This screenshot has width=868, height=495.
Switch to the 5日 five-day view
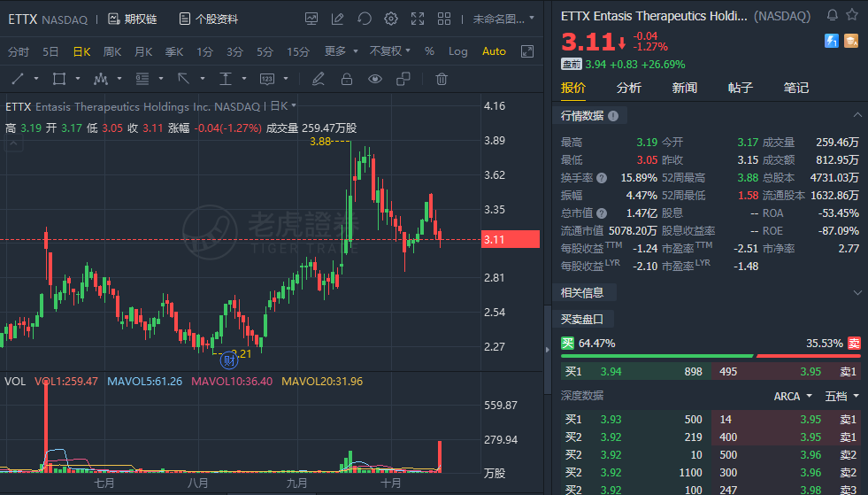click(x=50, y=51)
